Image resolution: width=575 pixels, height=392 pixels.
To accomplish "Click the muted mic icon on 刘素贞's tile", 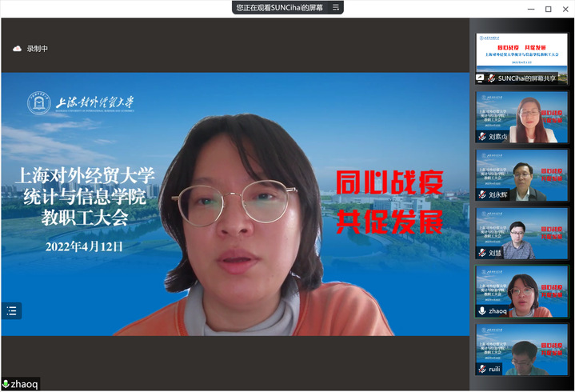I will click(482, 137).
